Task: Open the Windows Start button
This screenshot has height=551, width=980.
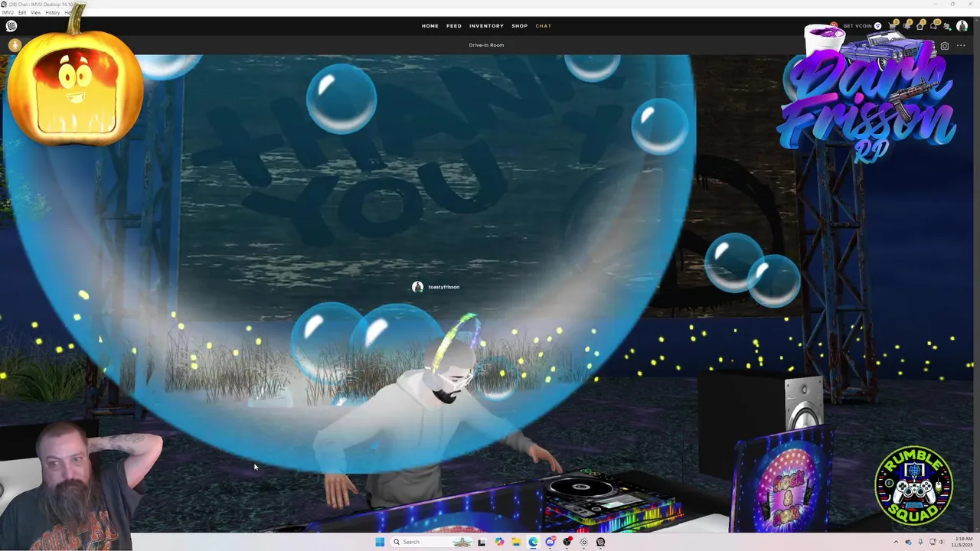Action: click(x=380, y=542)
